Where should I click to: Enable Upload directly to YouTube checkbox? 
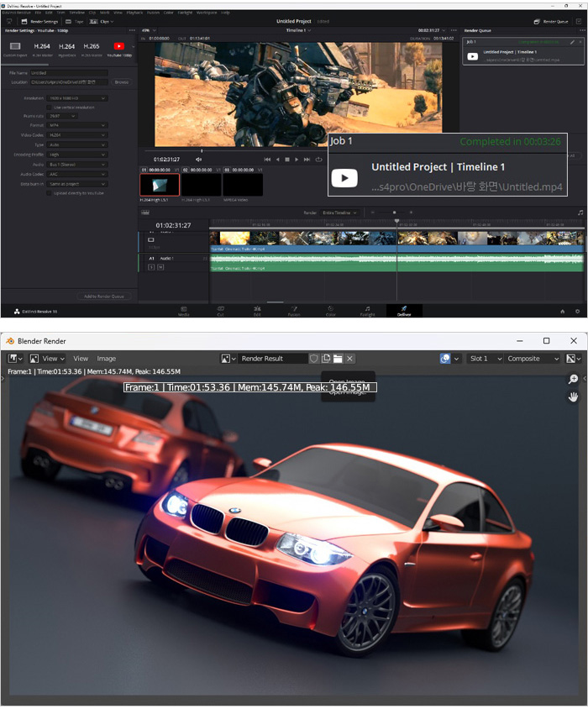pos(50,193)
